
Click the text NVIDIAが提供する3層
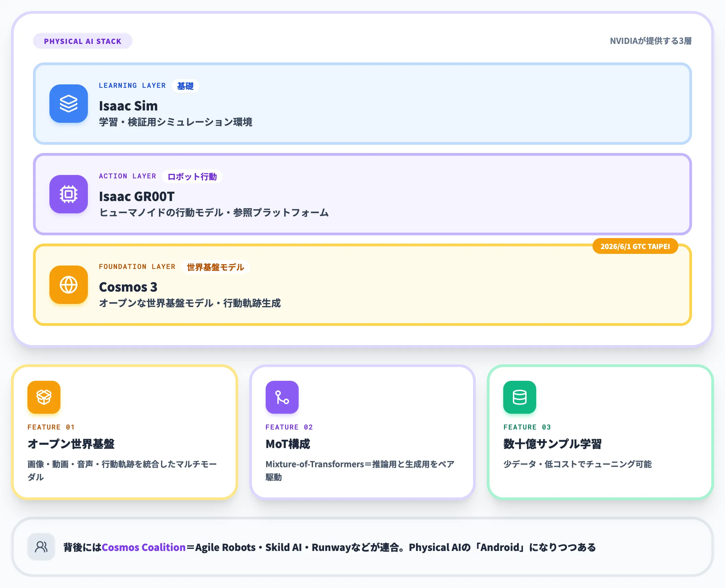651,41
